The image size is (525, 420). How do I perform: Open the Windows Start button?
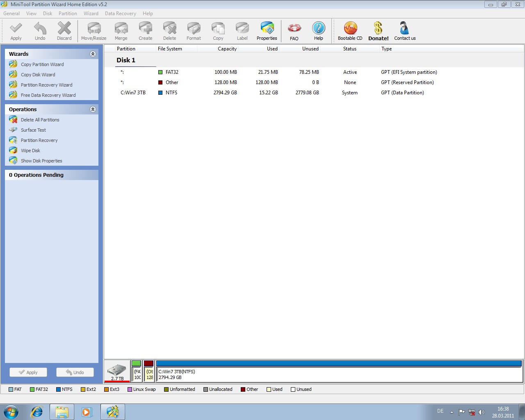11,411
